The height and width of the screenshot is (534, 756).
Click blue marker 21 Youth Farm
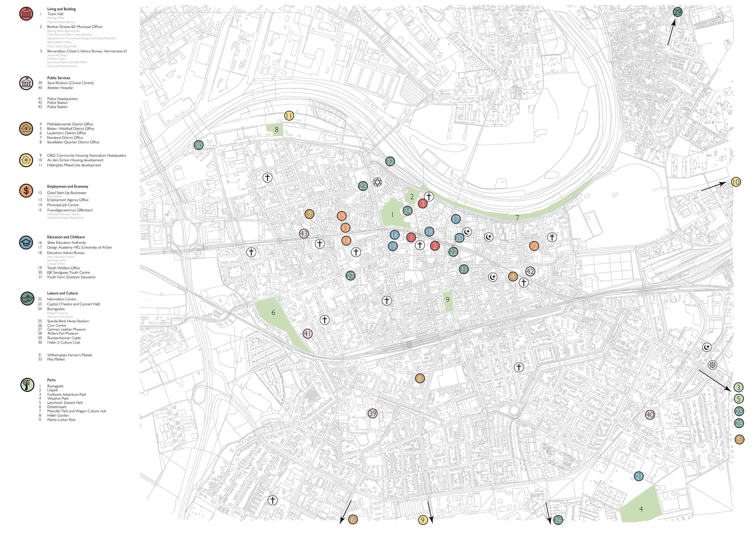[x=639, y=476]
